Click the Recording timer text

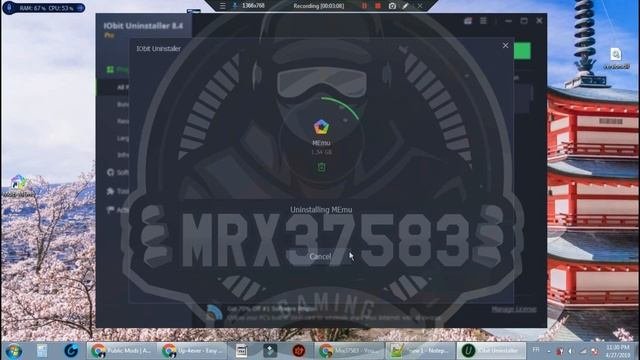[319, 6]
